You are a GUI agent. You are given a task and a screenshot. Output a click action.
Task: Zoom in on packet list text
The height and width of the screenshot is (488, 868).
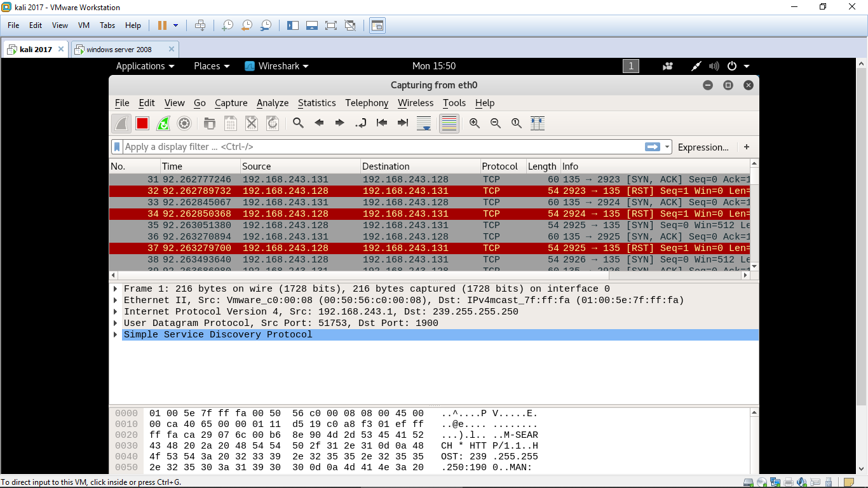(475, 123)
